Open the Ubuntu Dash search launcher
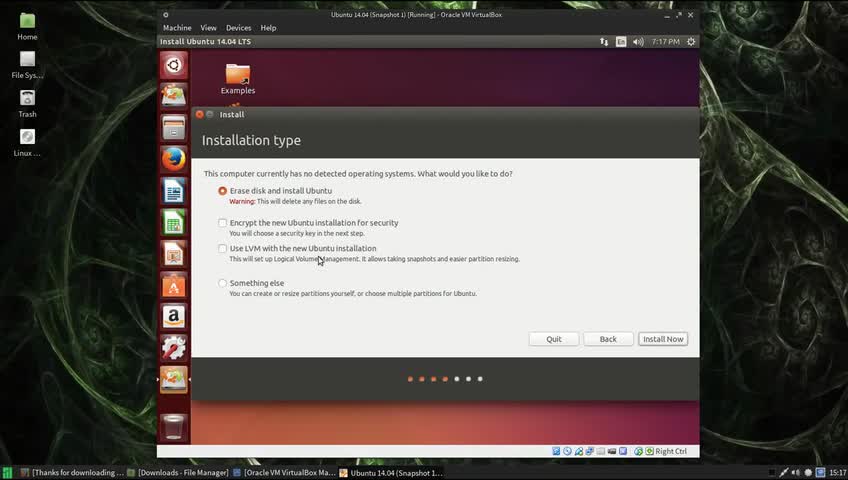848x480 pixels. pos(174,65)
